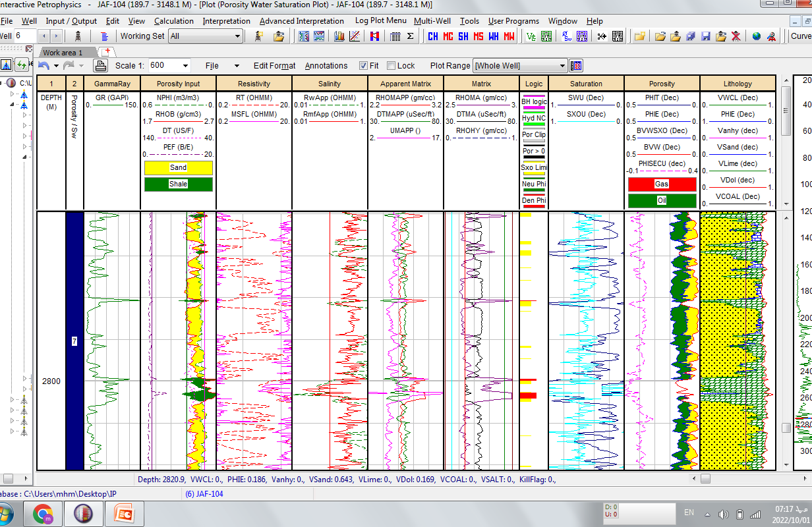
Task: Open the Multi-Well menu
Action: 432,21
